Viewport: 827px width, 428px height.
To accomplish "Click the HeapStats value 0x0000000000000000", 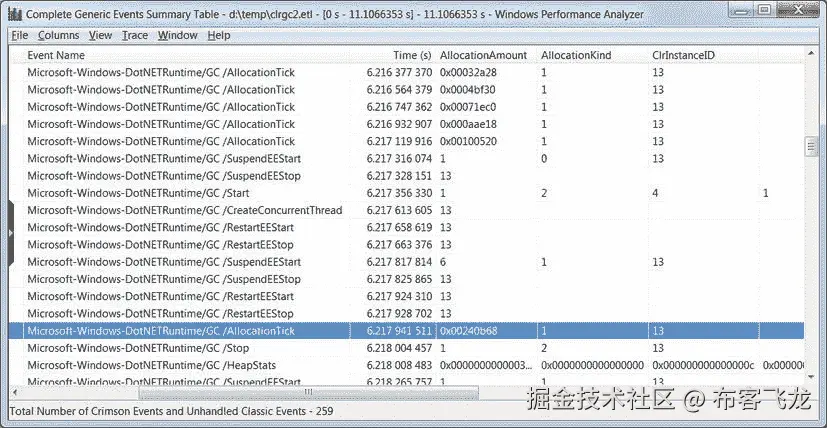I will pos(592,365).
